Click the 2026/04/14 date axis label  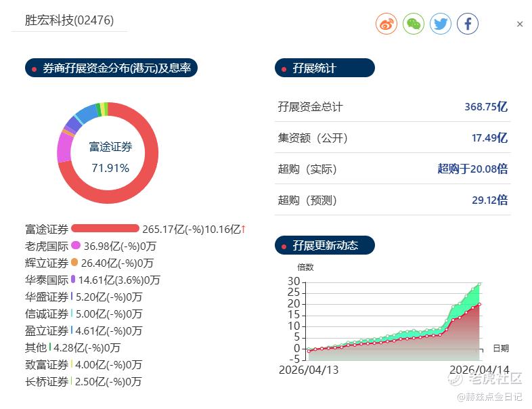(x=479, y=370)
